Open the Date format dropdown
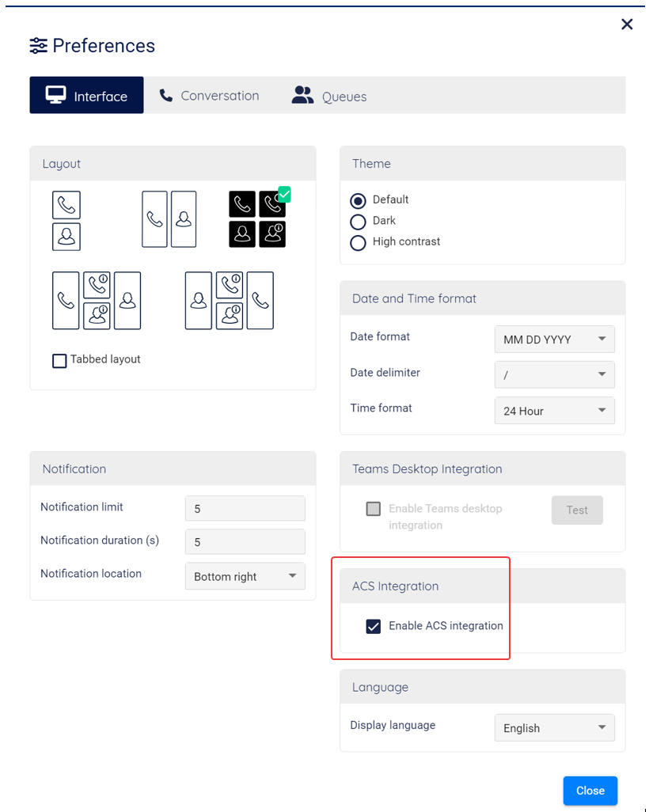649x812 pixels. tap(554, 340)
